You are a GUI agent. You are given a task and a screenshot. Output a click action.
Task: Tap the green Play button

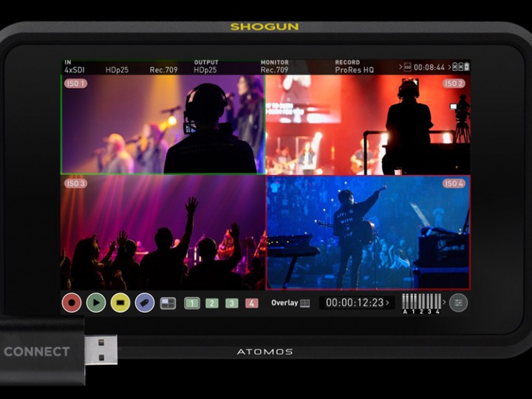(96, 302)
